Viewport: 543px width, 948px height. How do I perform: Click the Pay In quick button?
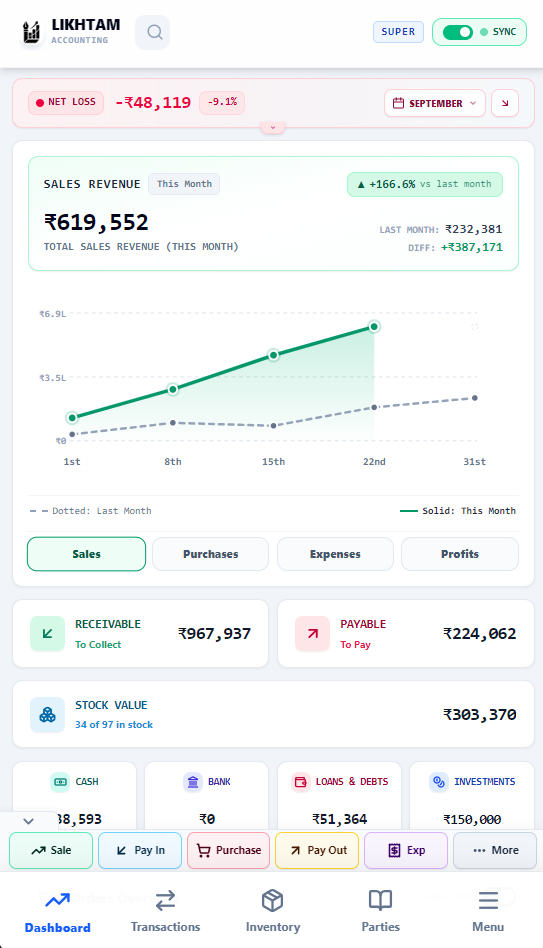click(x=140, y=850)
